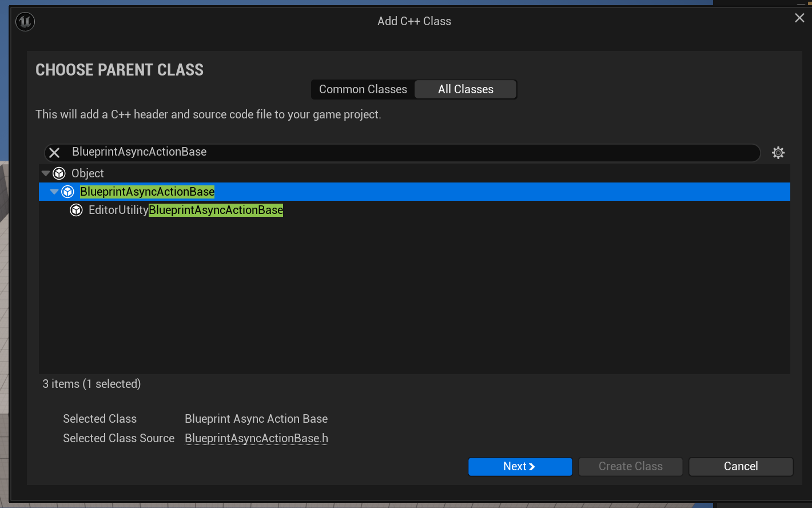Viewport: 812px width, 508px height.
Task: Collapse the Object tree node
Action: pyautogui.click(x=46, y=173)
